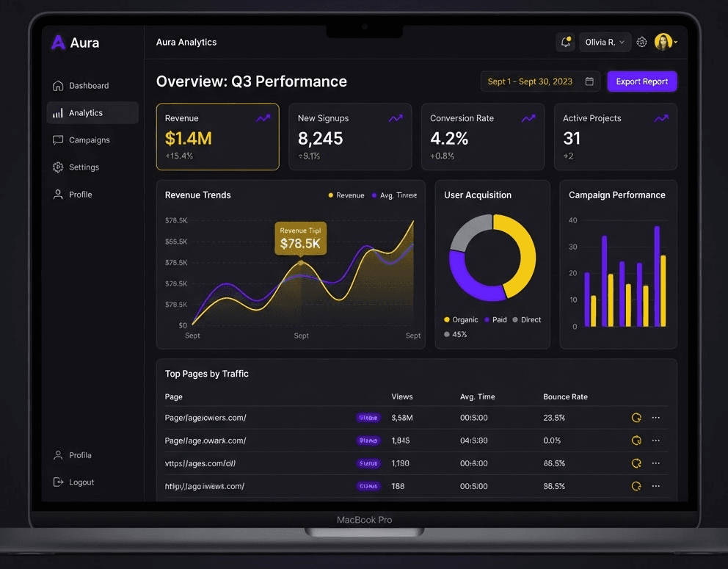Click the status badge in 1,845 views row
Image resolution: width=728 pixels, height=569 pixels.
[368, 441]
